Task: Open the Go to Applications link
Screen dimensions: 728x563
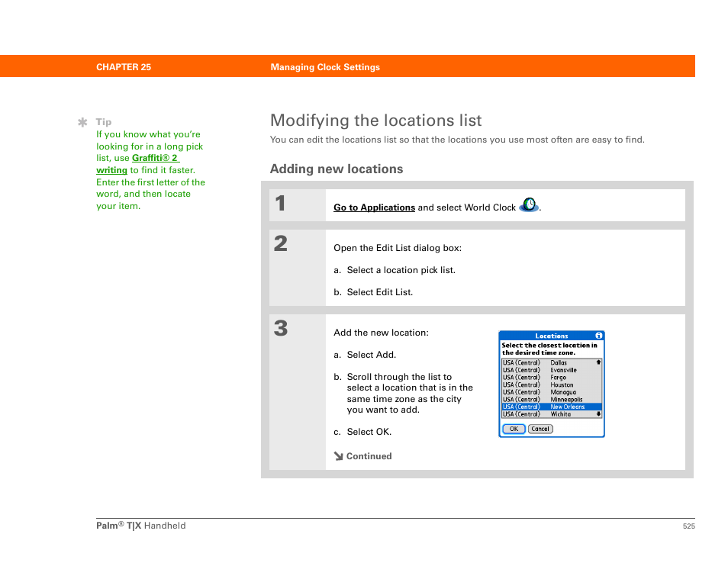Action: click(374, 208)
